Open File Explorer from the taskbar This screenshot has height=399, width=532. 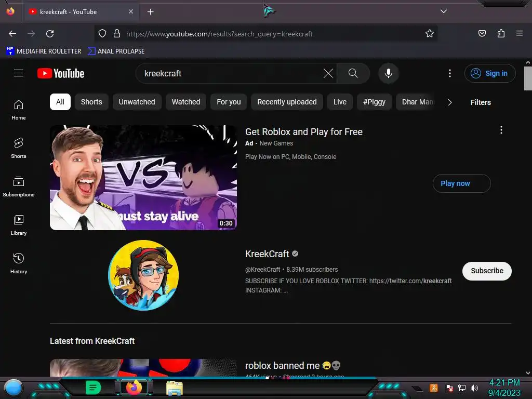(x=175, y=388)
